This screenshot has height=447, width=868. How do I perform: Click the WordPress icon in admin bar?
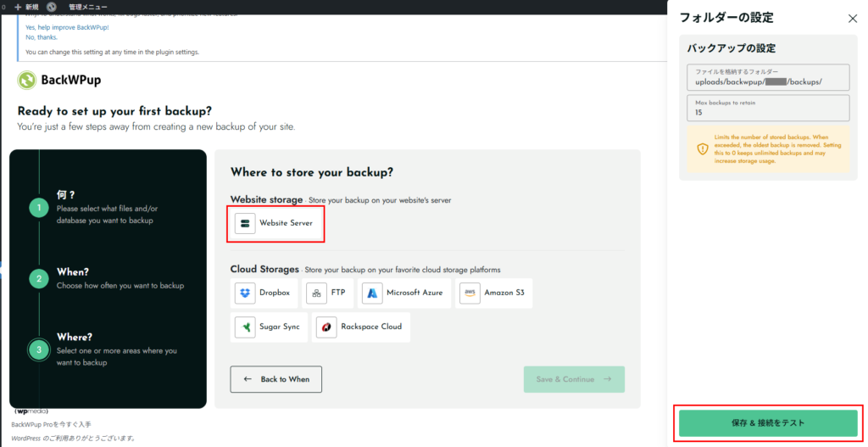[52, 7]
